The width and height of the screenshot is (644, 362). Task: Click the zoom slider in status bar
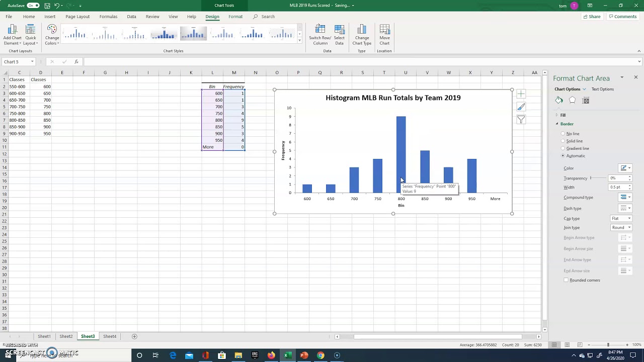pyautogui.click(x=608, y=345)
